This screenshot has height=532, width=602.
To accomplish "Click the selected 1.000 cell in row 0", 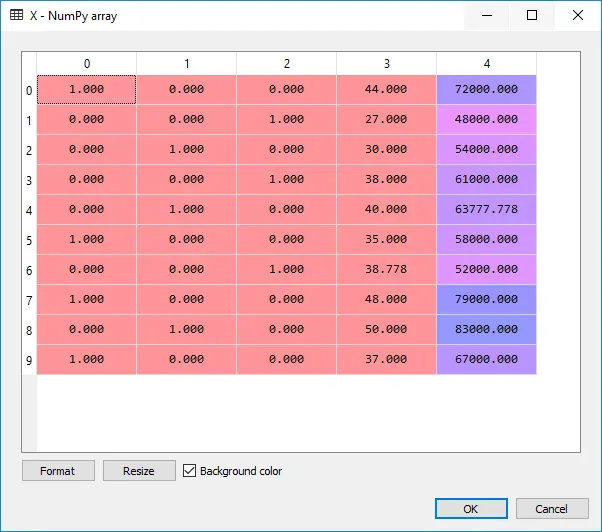I will point(86,89).
